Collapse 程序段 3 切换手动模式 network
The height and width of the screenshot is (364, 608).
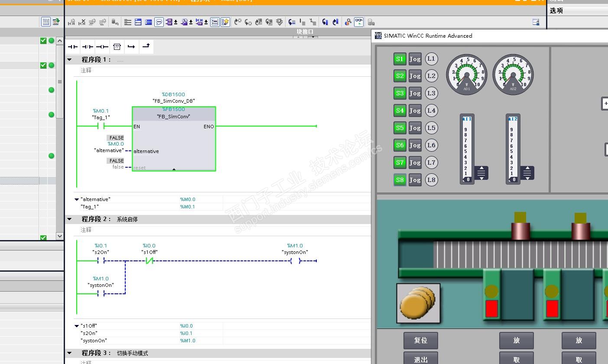point(70,353)
